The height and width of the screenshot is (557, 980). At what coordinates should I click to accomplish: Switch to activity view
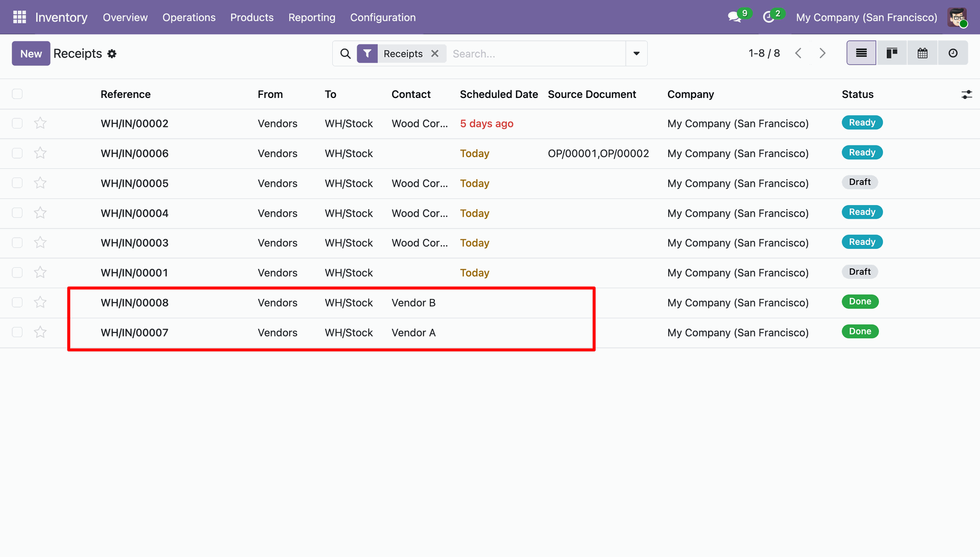(953, 53)
